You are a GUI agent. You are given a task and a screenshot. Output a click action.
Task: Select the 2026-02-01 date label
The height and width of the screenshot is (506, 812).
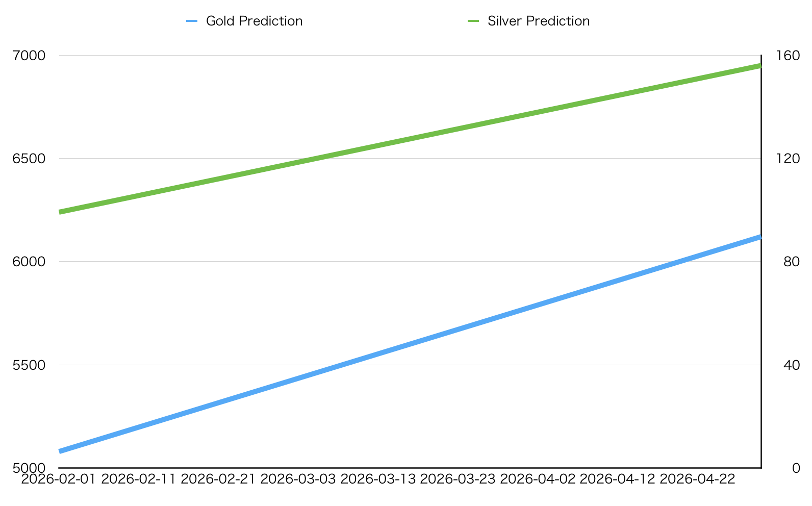coord(59,479)
